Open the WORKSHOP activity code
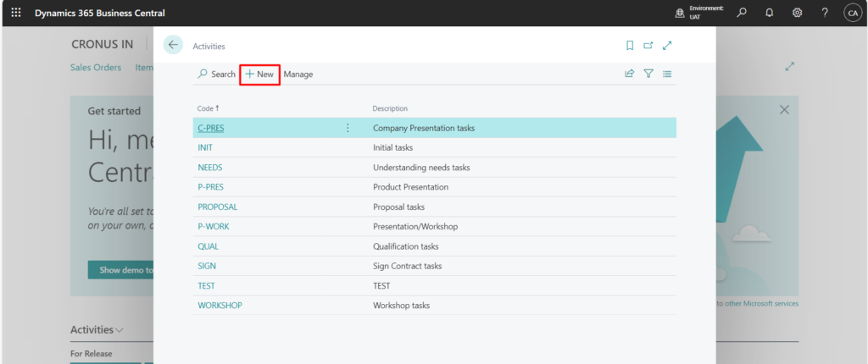 (x=220, y=306)
